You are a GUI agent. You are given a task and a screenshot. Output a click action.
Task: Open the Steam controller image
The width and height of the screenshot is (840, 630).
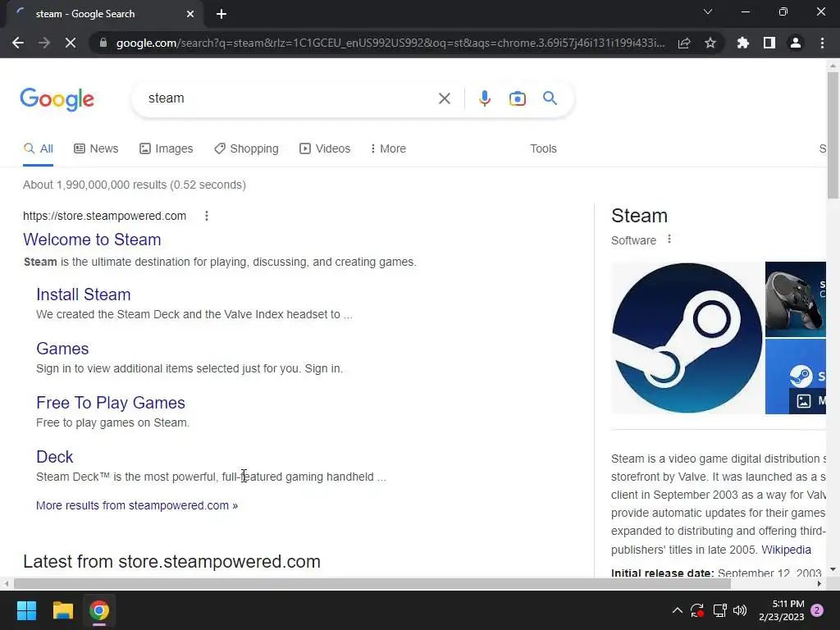796,299
